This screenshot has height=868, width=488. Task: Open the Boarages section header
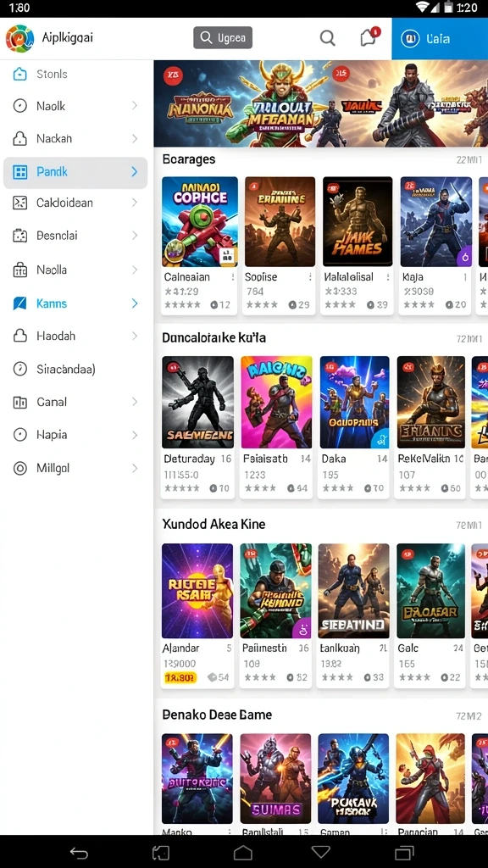point(189,159)
